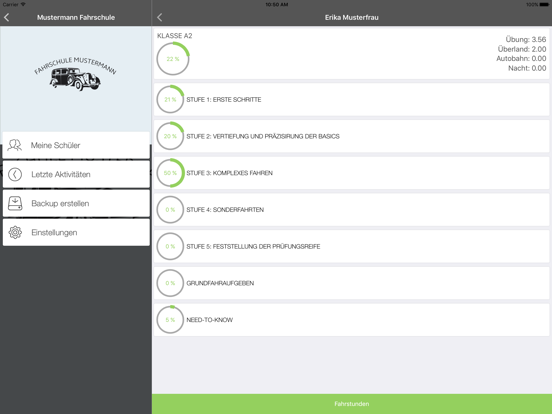
Task: Tap the Überland: 2.00 value
Action: pos(522,49)
